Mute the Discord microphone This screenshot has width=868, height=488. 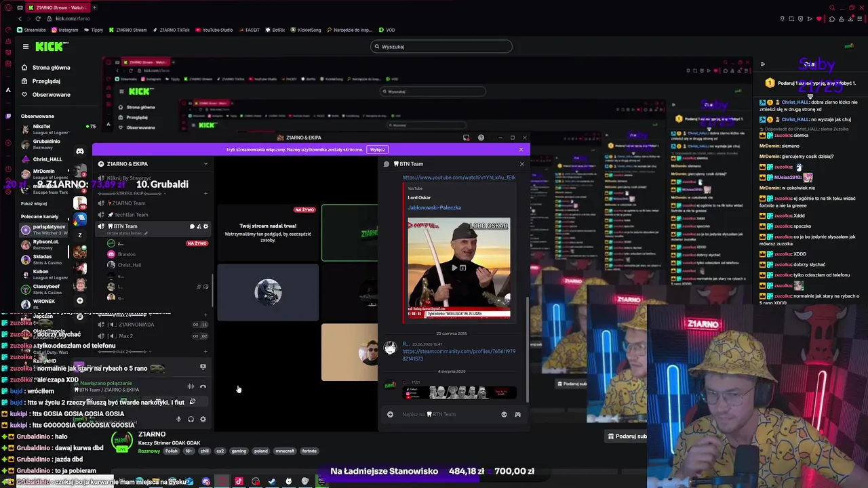pos(179,420)
